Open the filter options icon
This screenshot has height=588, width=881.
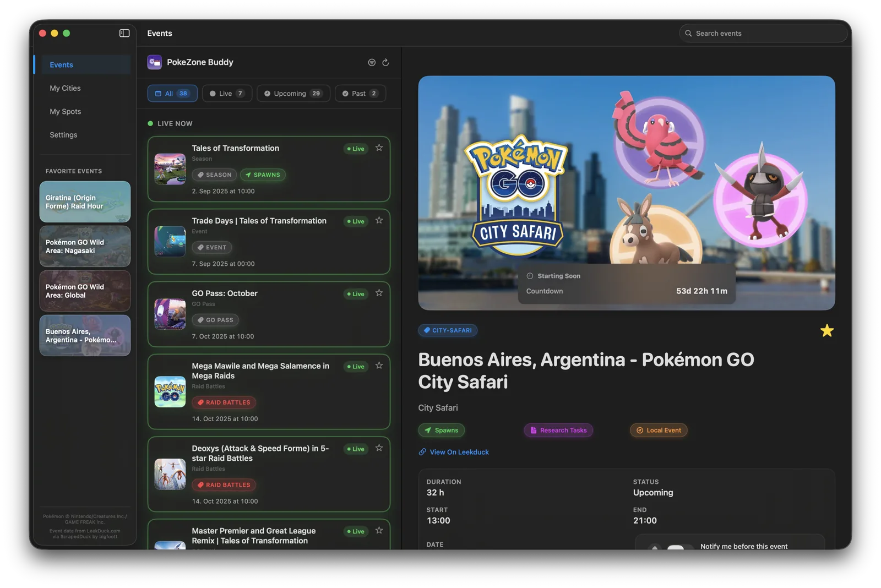pyautogui.click(x=372, y=62)
